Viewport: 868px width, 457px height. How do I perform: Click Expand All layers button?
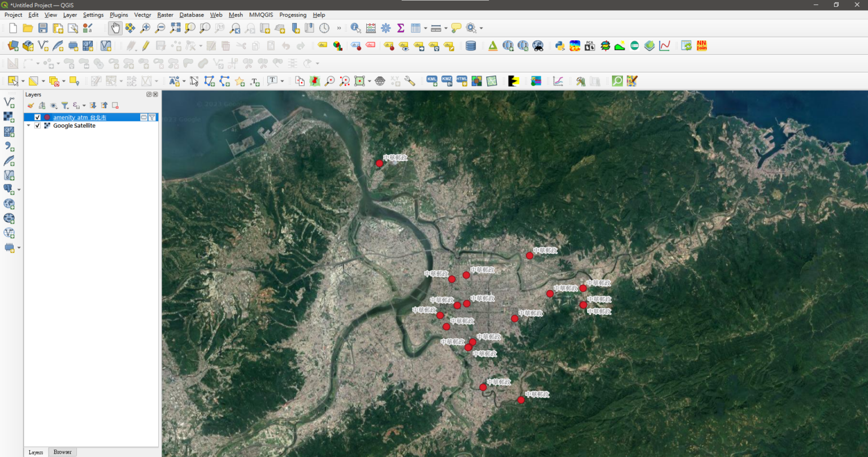tap(93, 105)
